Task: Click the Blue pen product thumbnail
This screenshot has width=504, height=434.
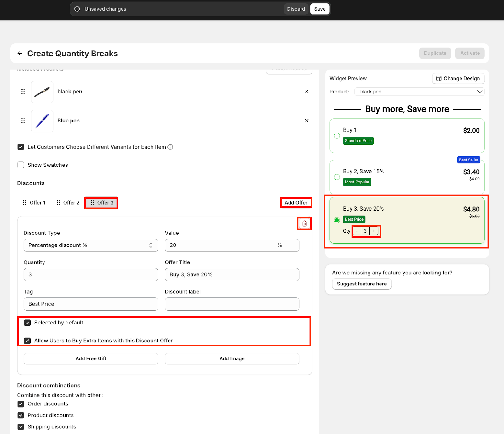Action: [x=42, y=121]
